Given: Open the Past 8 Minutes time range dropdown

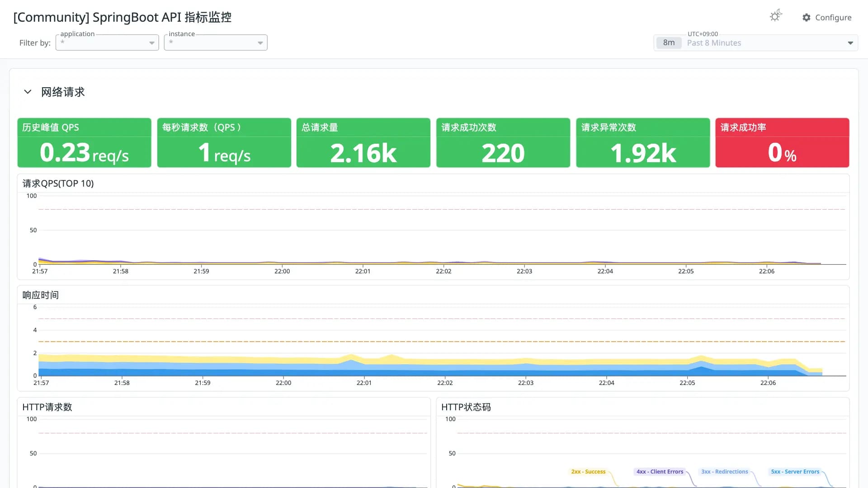Looking at the screenshot, I should coord(755,43).
